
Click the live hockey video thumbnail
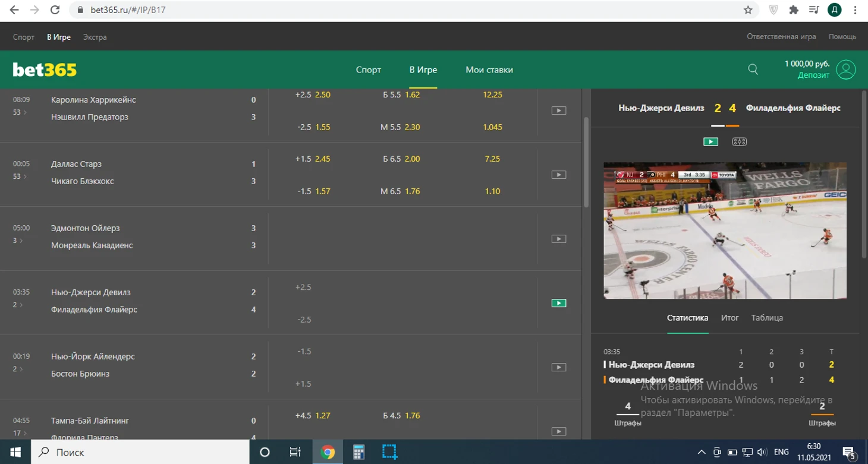point(725,231)
